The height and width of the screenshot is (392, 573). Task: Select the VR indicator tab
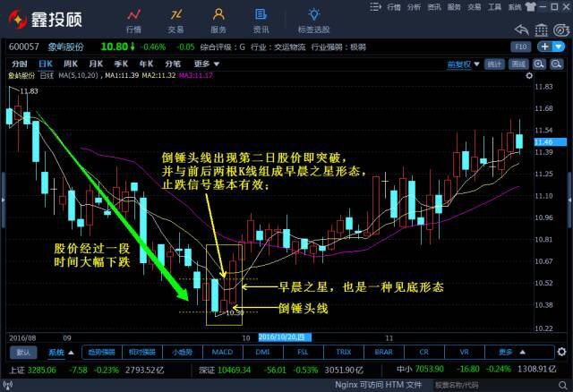tap(464, 353)
